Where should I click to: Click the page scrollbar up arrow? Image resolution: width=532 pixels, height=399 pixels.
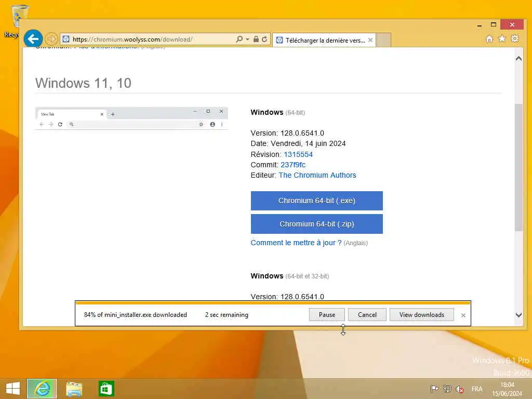518,59
